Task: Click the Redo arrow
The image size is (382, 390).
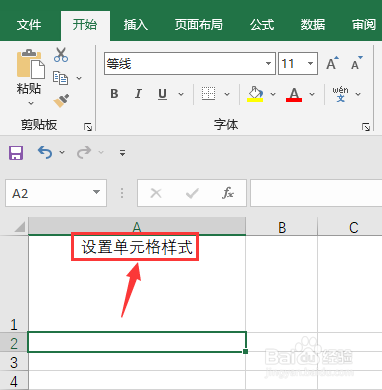Action: [x=84, y=152]
